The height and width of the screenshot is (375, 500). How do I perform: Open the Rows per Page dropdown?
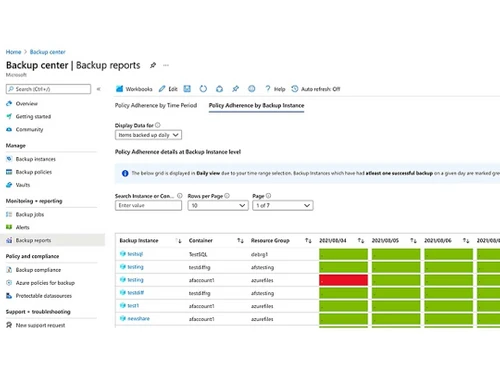coord(218,205)
